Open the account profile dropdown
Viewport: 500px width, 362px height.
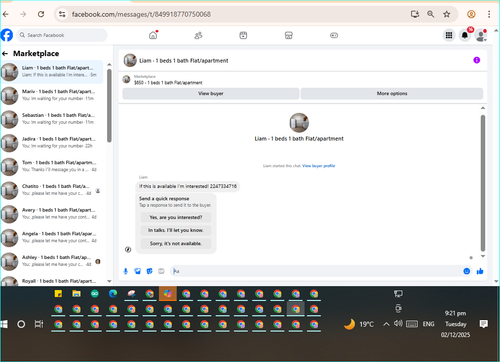481,35
